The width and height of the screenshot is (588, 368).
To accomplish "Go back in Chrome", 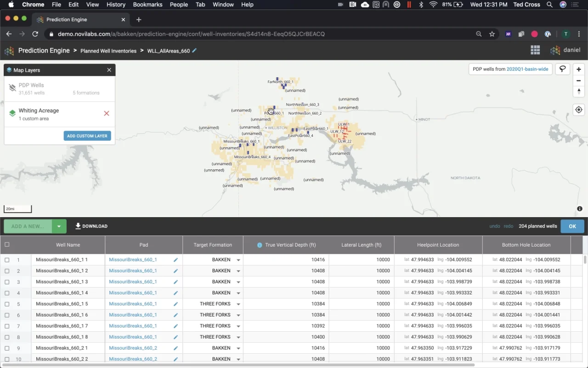I will click(9, 34).
